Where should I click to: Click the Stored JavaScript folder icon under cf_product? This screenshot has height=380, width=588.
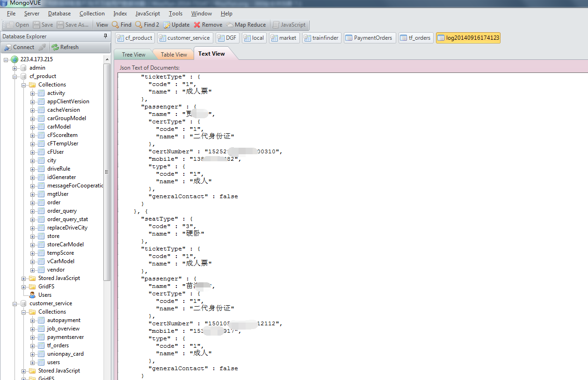32,278
